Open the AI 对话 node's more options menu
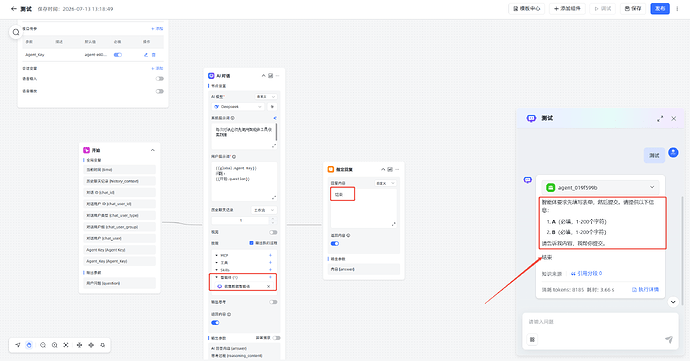Image resolution: width=690 pixels, height=361 pixels. tap(277, 76)
